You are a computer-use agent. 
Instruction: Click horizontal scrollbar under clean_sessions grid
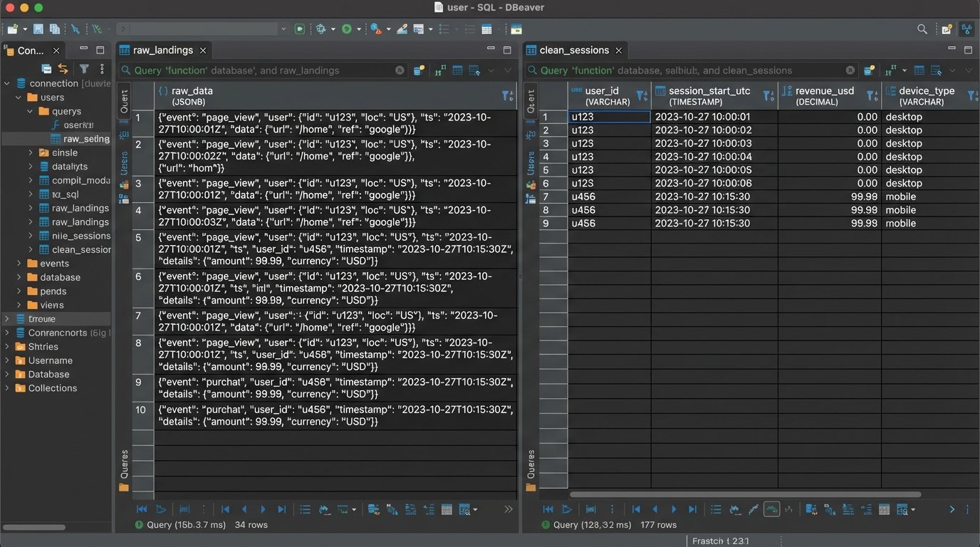745,494
